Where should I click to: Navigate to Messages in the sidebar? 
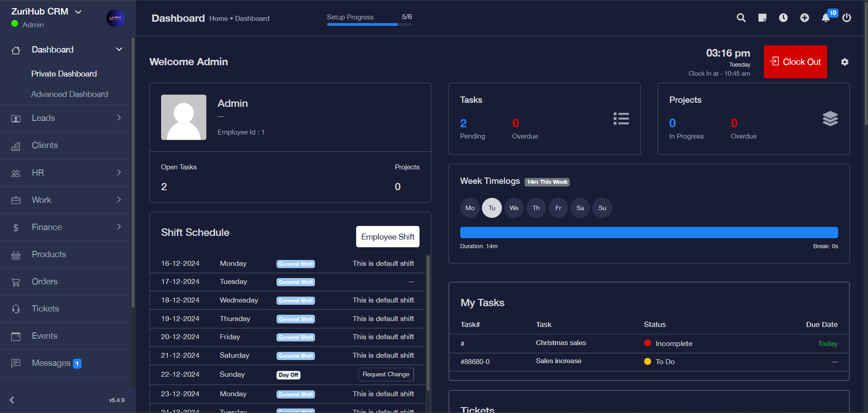tap(51, 363)
